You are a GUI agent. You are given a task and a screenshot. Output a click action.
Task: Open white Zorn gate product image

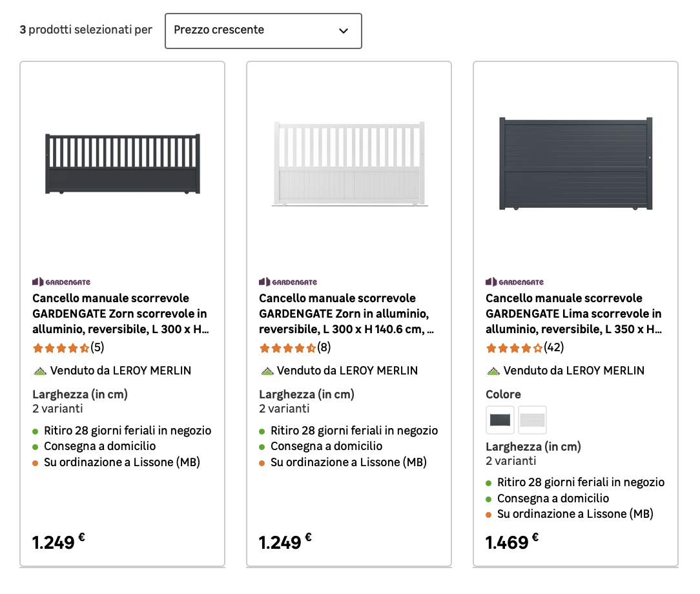coord(349,164)
